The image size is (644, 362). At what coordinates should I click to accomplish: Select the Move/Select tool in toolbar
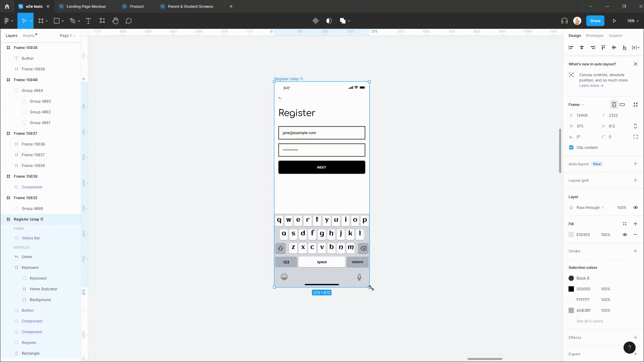click(x=24, y=21)
